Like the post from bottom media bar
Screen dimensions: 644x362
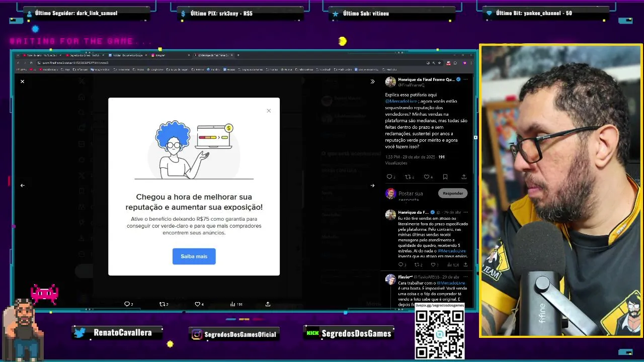pyautogui.click(x=197, y=304)
